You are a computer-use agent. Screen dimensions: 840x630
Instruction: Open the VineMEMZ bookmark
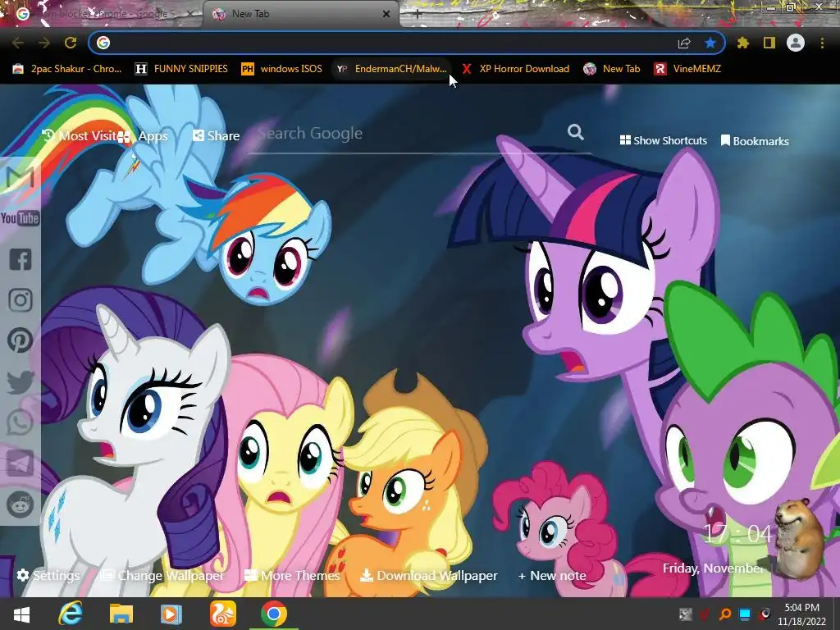tap(688, 69)
